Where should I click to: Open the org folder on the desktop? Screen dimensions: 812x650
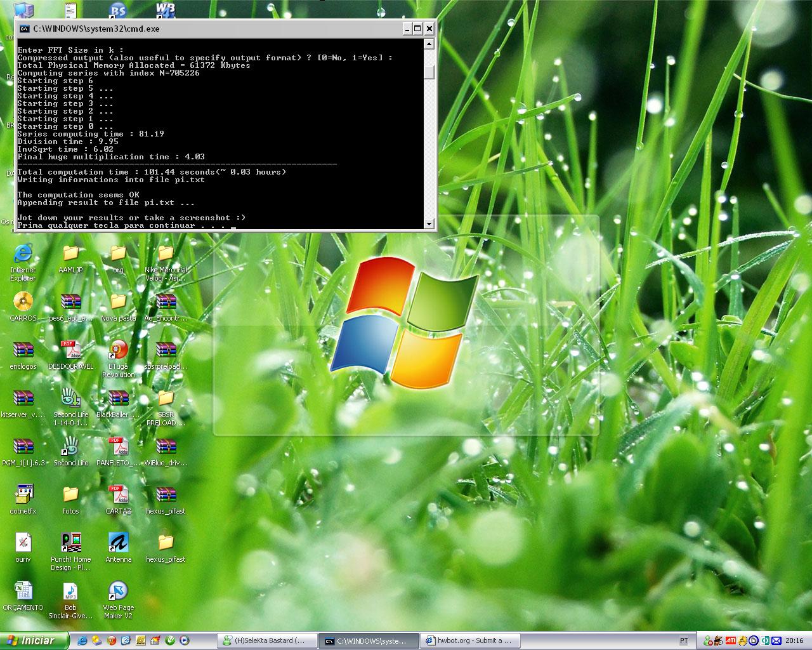click(118, 253)
